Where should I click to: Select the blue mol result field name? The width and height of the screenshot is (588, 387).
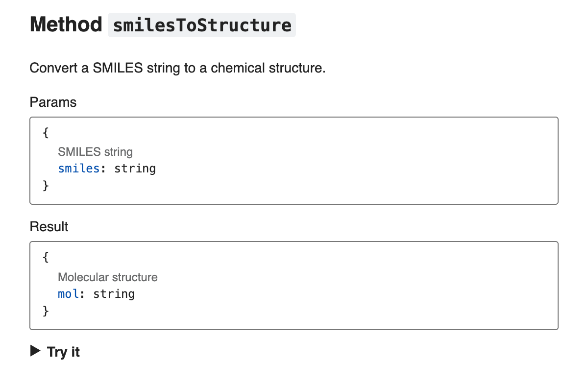click(69, 293)
